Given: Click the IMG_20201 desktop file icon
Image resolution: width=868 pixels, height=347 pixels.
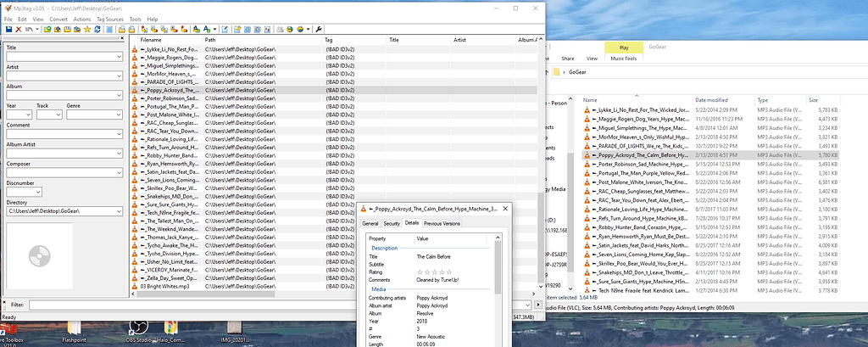Looking at the screenshot, I should pos(234,332).
